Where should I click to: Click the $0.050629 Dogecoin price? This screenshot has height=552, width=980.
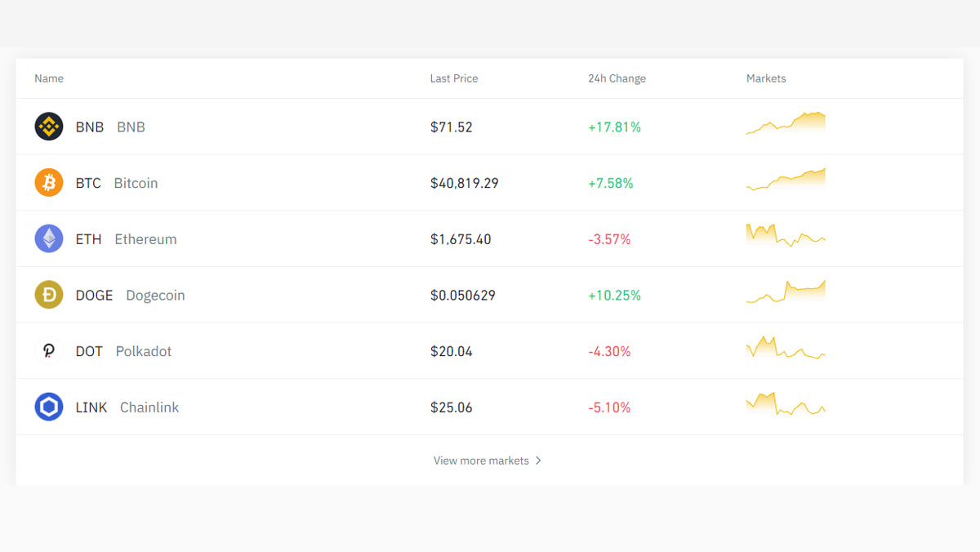click(x=463, y=296)
